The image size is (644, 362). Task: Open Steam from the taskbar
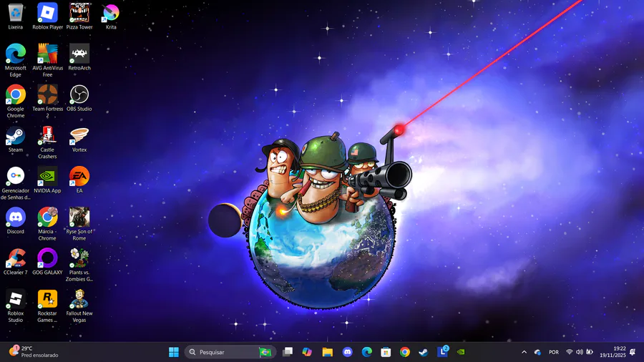point(424,352)
